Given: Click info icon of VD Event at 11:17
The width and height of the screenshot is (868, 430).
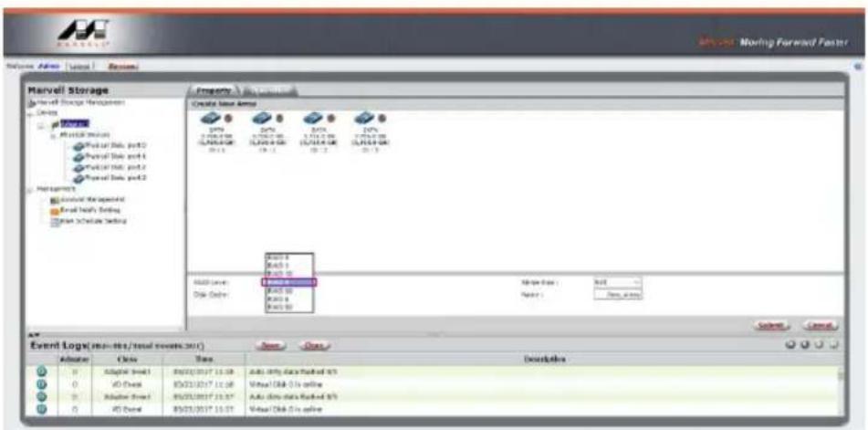Looking at the screenshot, I should [41, 410].
